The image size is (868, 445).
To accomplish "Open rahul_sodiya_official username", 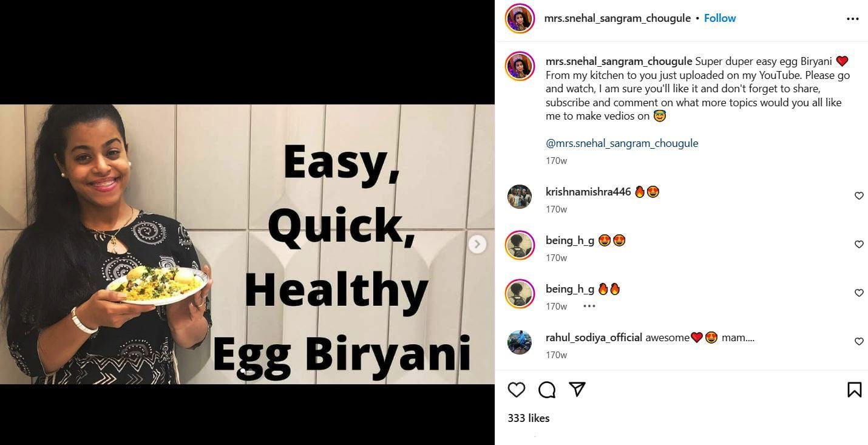I will coord(594,338).
